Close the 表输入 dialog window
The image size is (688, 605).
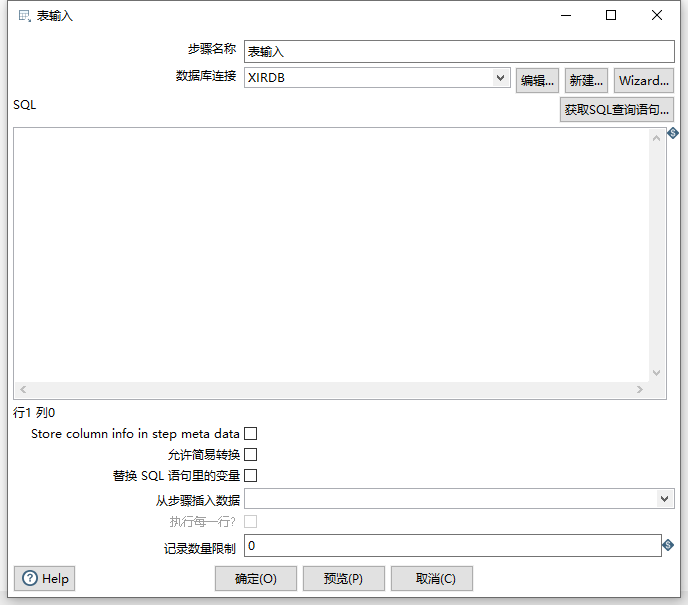click(657, 15)
